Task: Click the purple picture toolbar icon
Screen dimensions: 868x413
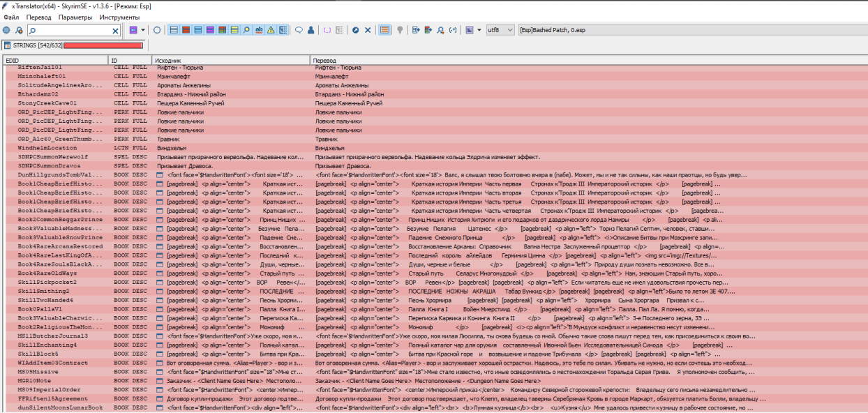Action: [x=470, y=30]
